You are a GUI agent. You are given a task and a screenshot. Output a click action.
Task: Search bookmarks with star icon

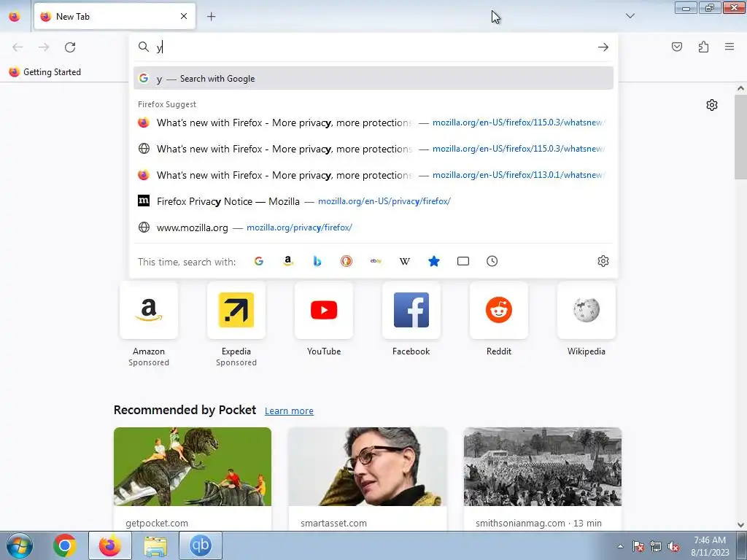coord(434,261)
